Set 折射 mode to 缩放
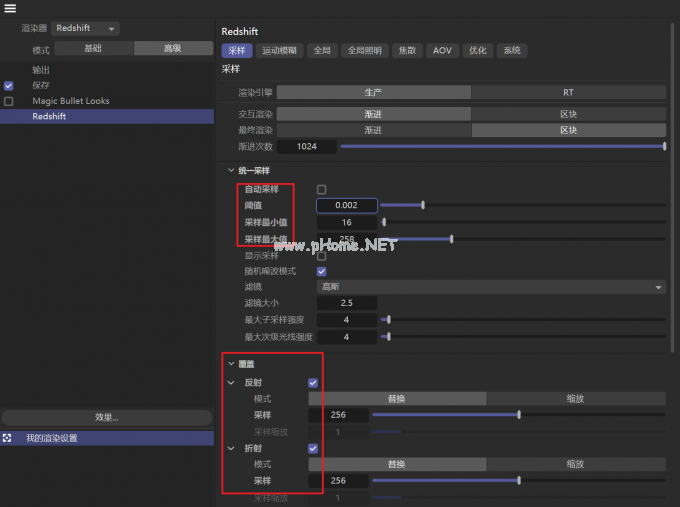 coord(576,464)
